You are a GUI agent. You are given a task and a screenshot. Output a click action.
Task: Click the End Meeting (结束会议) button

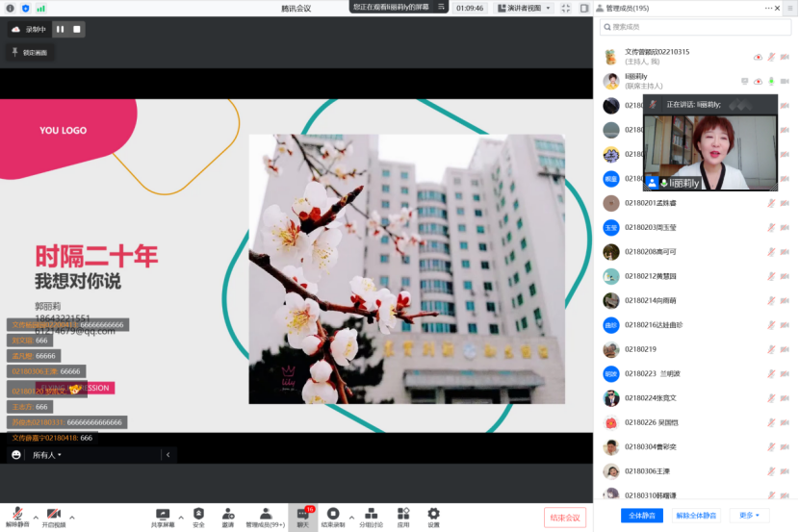[x=564, y=518]
